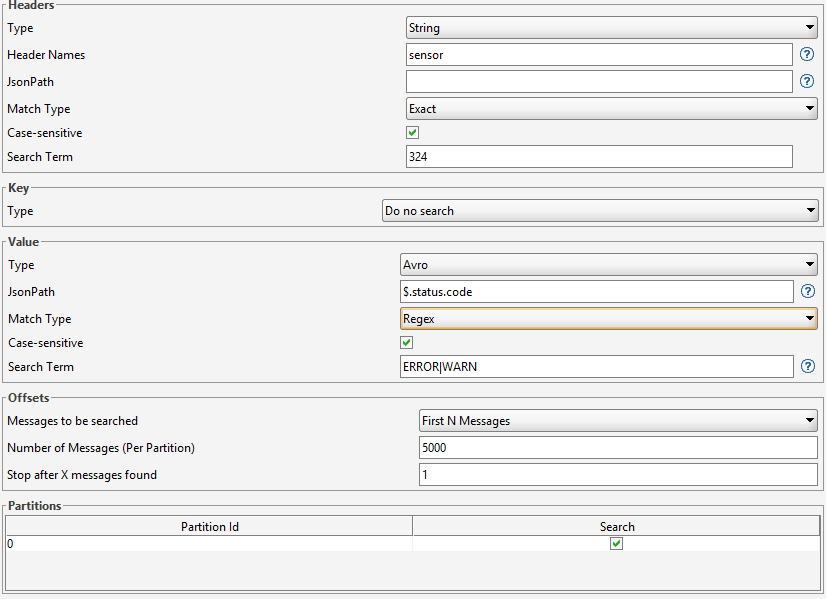Open Headers Match Type dropdown showing Exact
Viewport: 826px width, 599px height.
tap(612, 109)
